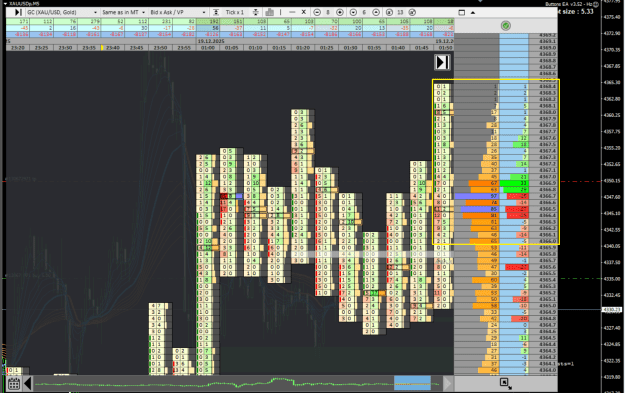Click the delta cell showing 56
The height and width of the screenshot is (393, 625).
pyautogui.click(x=208, y=28)
